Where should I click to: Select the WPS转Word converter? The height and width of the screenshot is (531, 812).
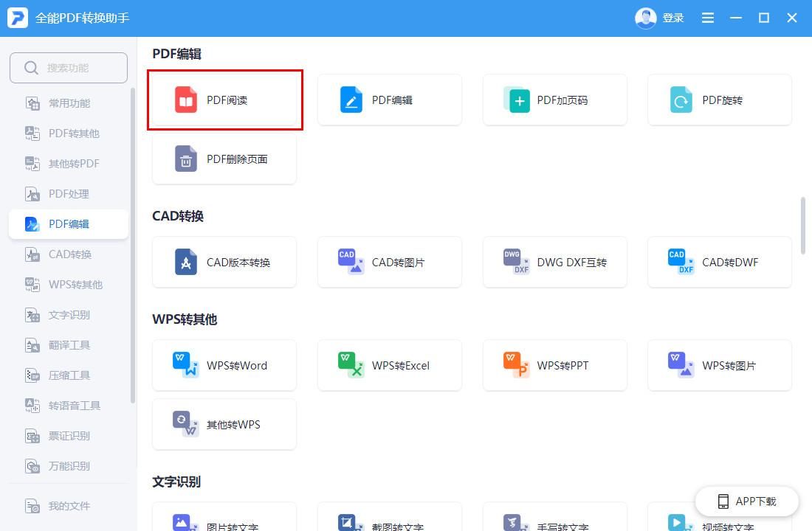tap(224, 365)
